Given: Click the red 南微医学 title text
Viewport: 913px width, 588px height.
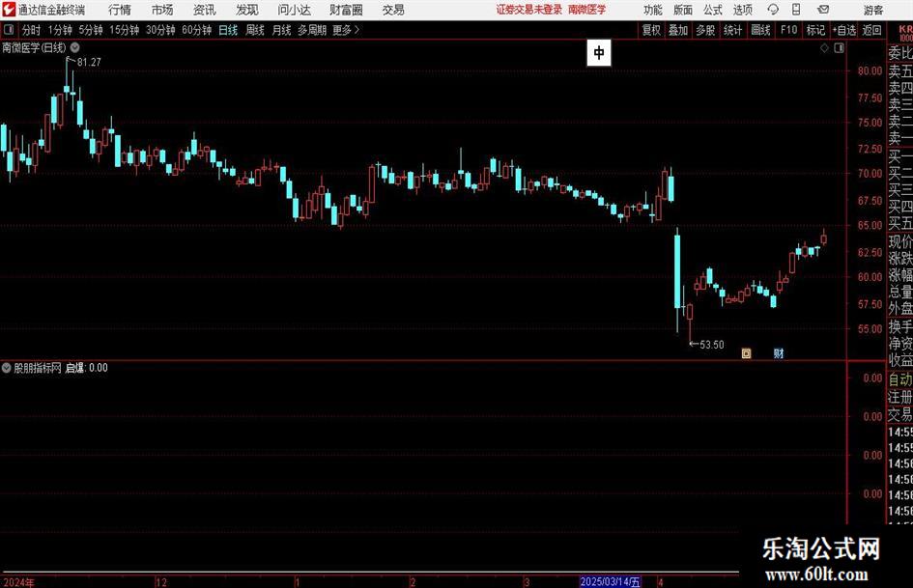Looking at the screenshot, I should [x=587, y=10].
